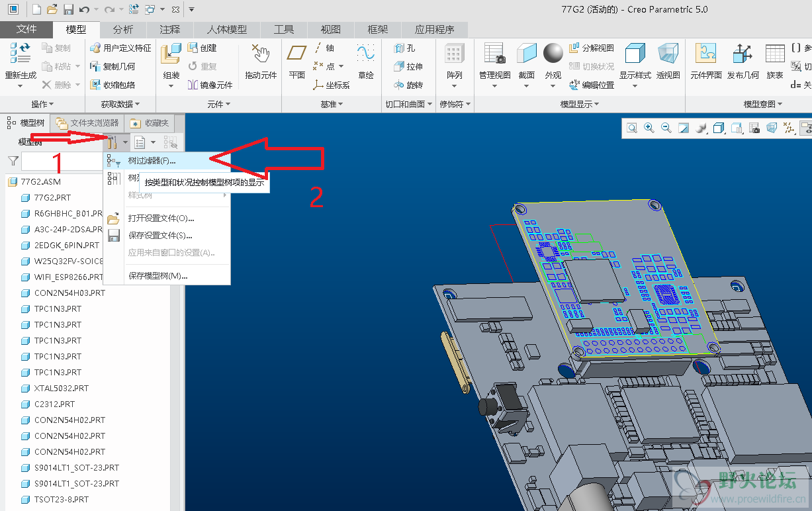
Task: Click the 草绘 (Sketch) tool
Action: (366, 61)
